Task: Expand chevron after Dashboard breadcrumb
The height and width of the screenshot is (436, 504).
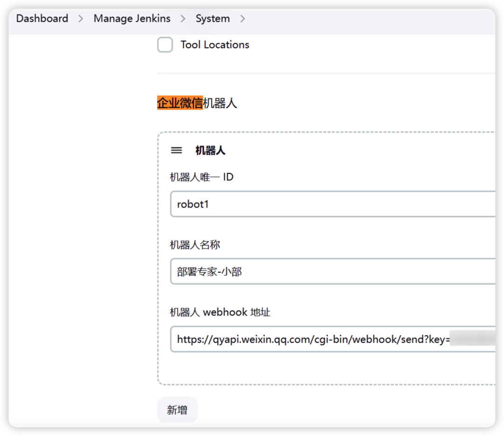Action: [x=81, y=19]
